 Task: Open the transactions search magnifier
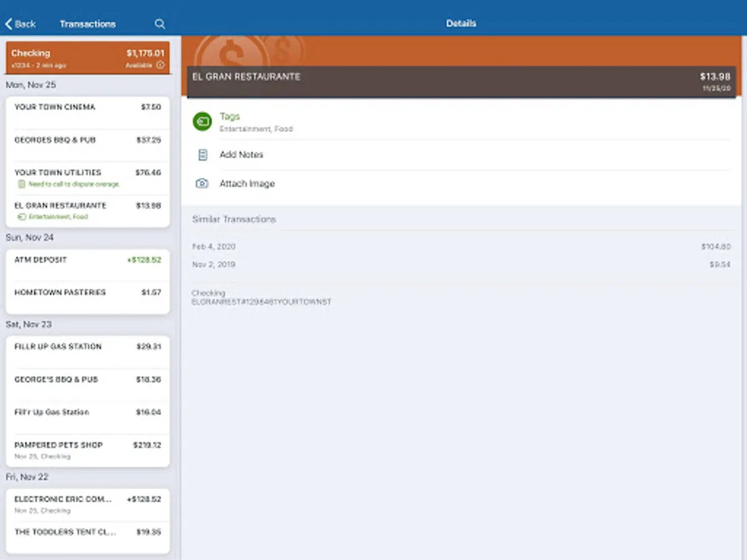click(x=160, y=24)
